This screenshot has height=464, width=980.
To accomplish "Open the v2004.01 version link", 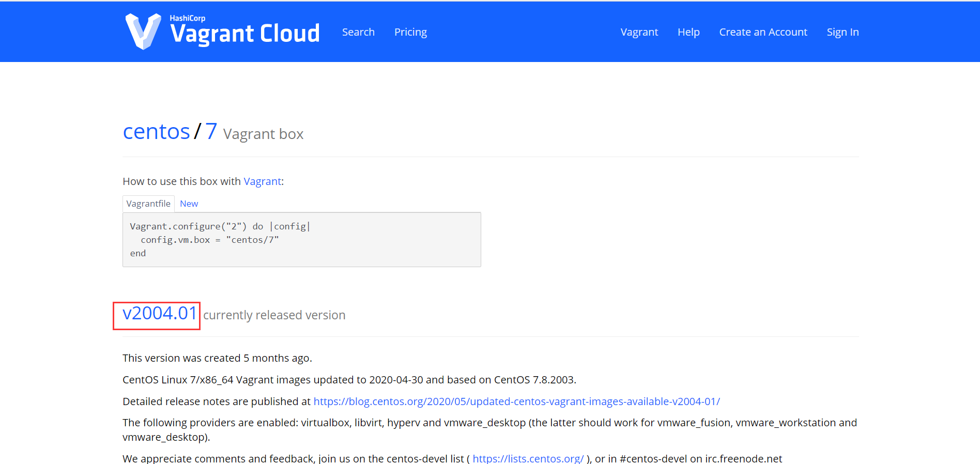I will [160, 313].
